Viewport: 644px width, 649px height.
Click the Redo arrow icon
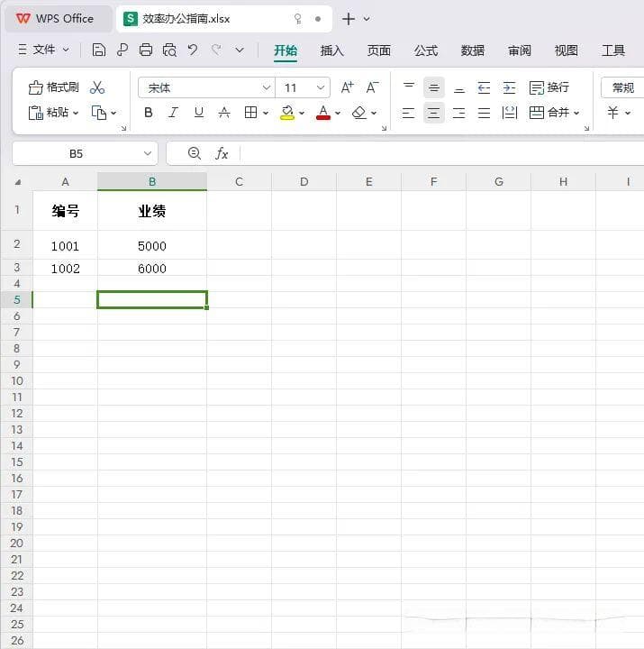pyautogui.click(x=216, y=50)
